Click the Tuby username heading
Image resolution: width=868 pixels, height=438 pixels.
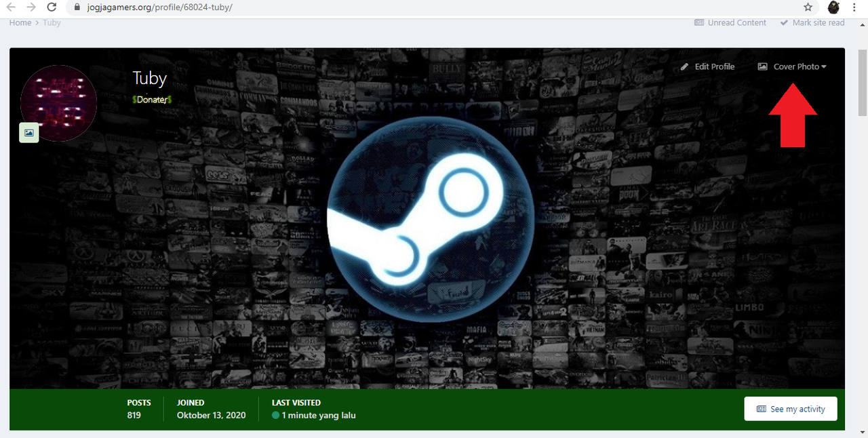pos(150,79)
